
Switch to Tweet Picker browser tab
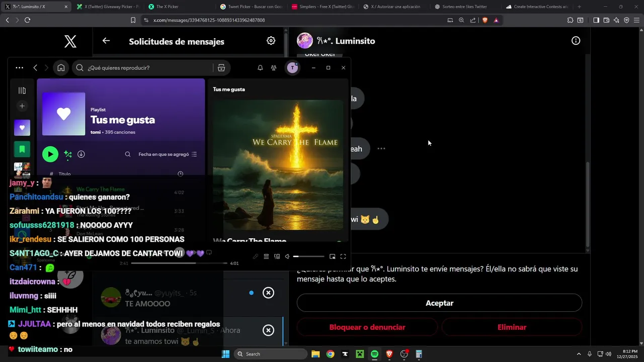point(252,7)
